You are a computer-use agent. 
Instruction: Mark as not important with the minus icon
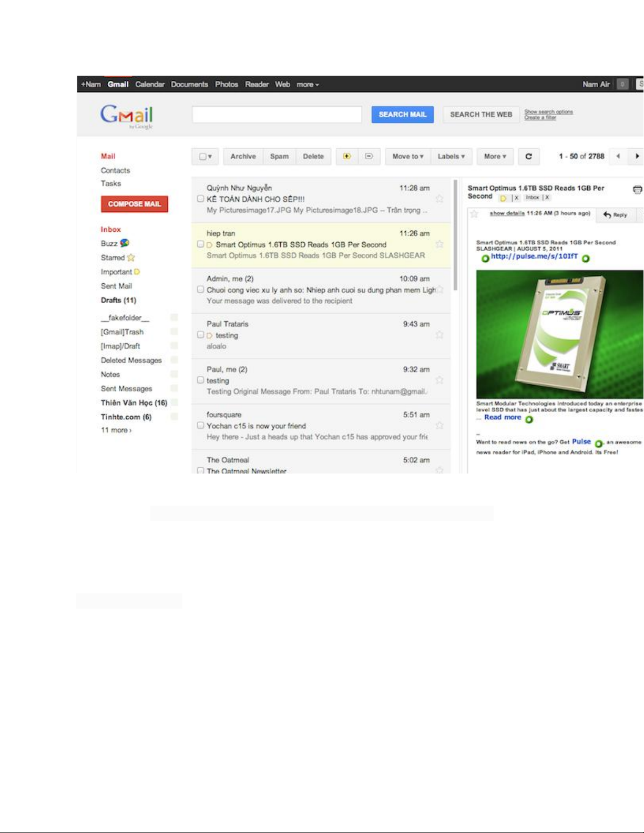(x=369, y=157)
